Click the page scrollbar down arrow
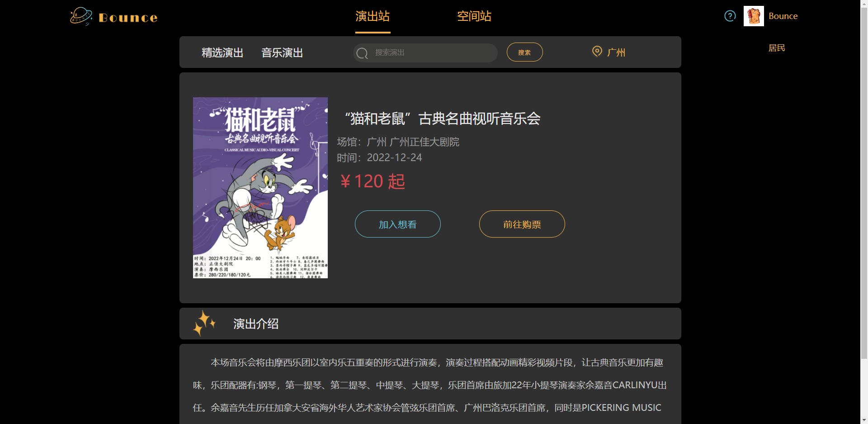Screen dimensions: 868x424 (x=864, y=420)
